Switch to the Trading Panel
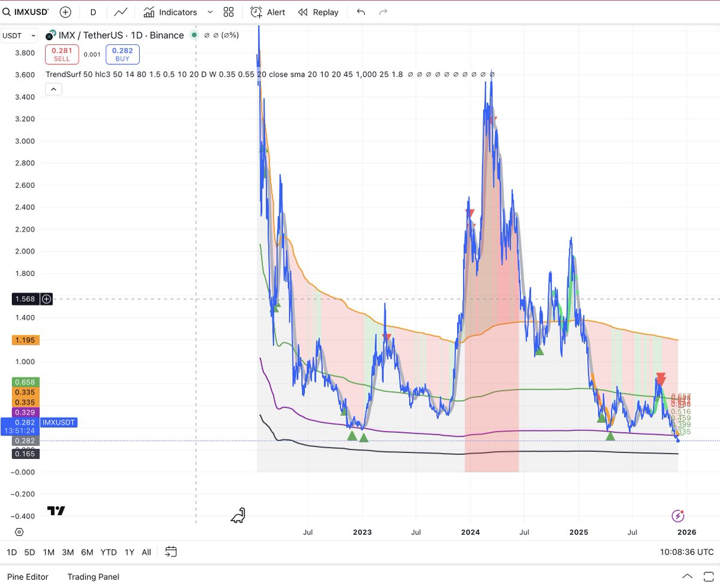720x588 pixels. pos(93,577)
